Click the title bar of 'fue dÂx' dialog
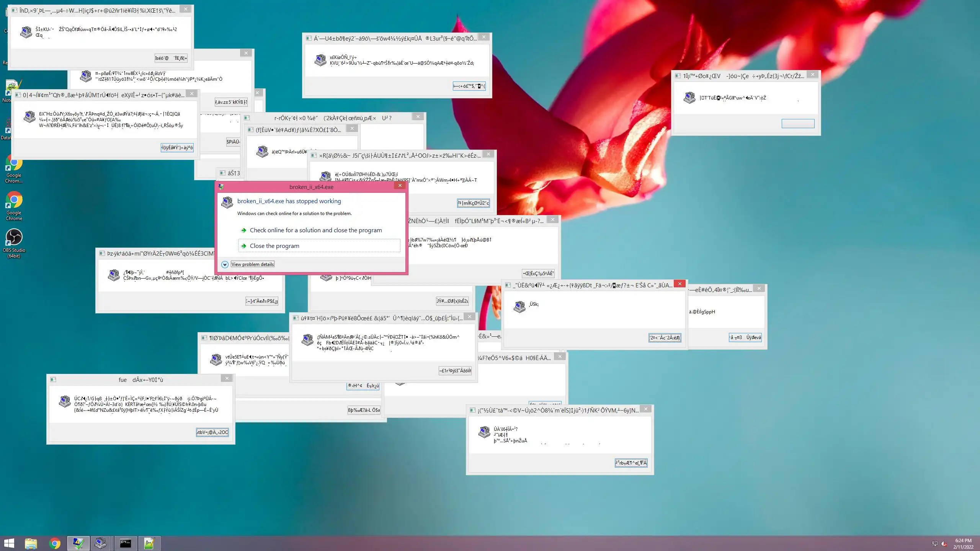980x551 pixels. coord(140,380)
